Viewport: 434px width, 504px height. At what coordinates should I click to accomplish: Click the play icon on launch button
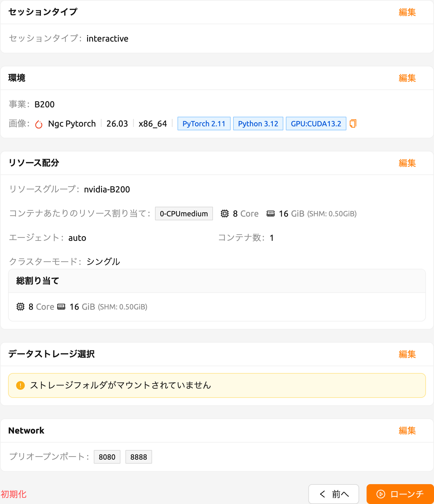tap(381, 494)
